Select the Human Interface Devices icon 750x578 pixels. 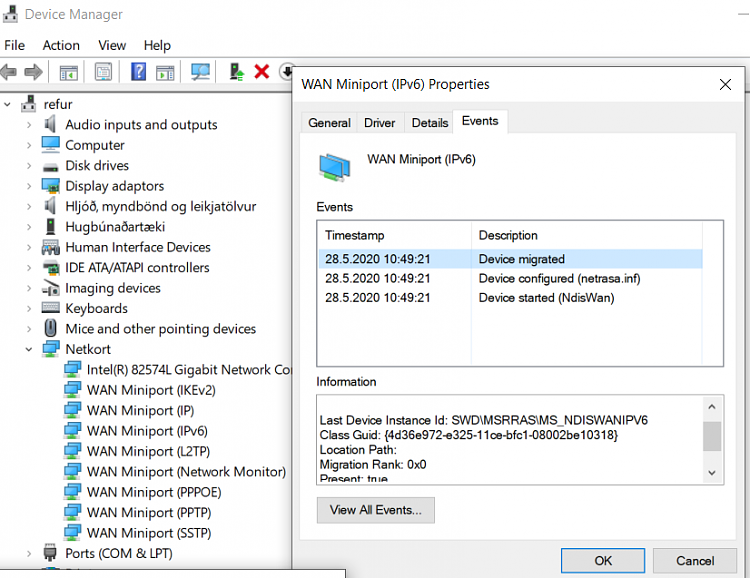click(50, 247)
